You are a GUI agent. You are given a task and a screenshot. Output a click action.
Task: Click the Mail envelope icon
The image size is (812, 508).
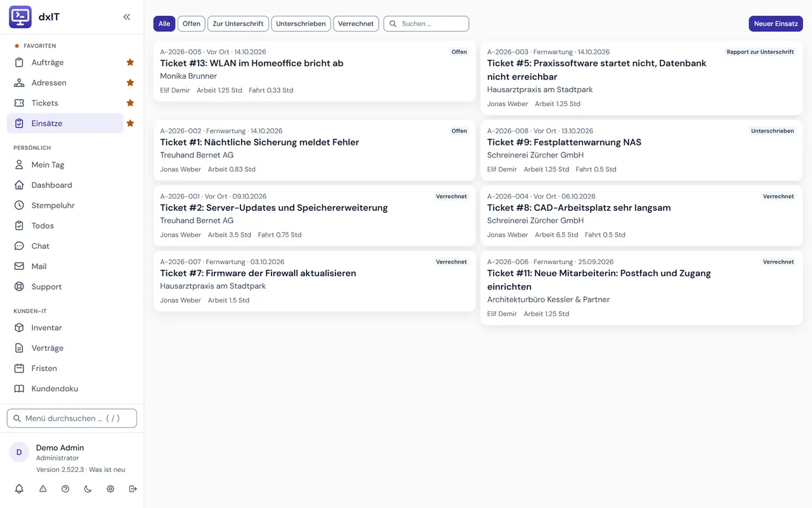pos(19,266)
